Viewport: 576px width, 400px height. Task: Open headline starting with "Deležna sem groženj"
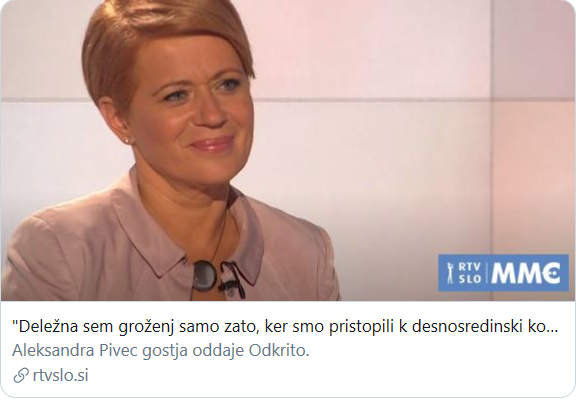pyautogui.click(x=285, y=327)
